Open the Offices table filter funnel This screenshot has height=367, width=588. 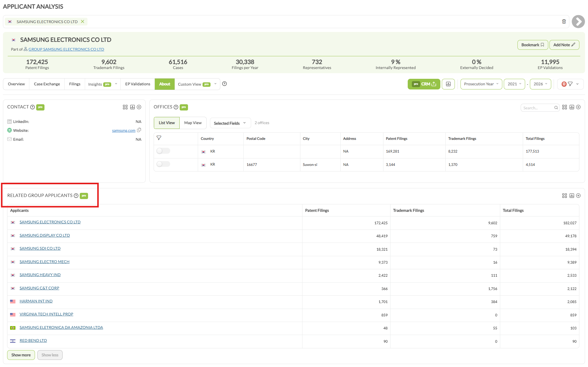click(159, 138)
